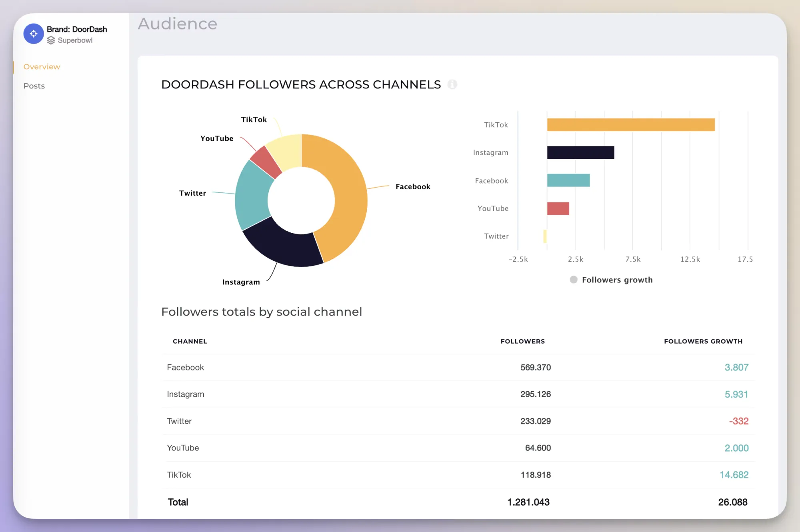Sort by the FOLLOWERS GROWTH column header
Viewport: 800px width, 532px height.
[703, 341]
